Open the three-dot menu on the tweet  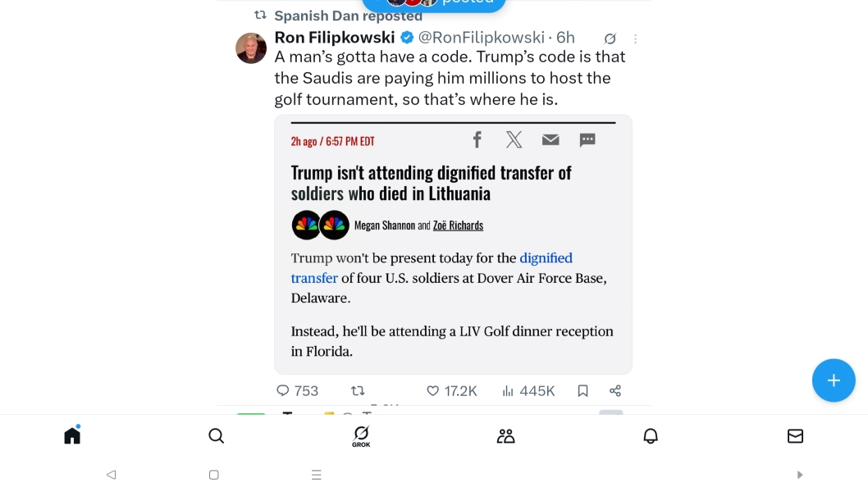[636, 39]
